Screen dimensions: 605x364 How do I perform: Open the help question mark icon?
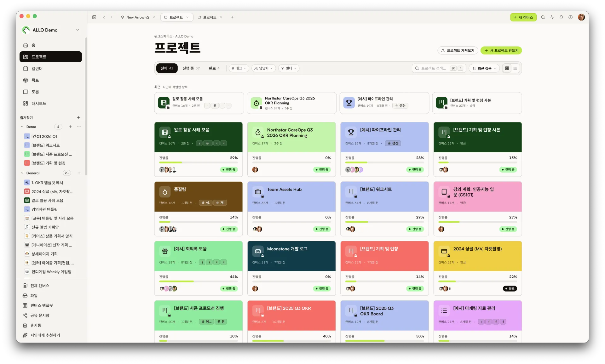pyautogui.click(x=570, y=17)
